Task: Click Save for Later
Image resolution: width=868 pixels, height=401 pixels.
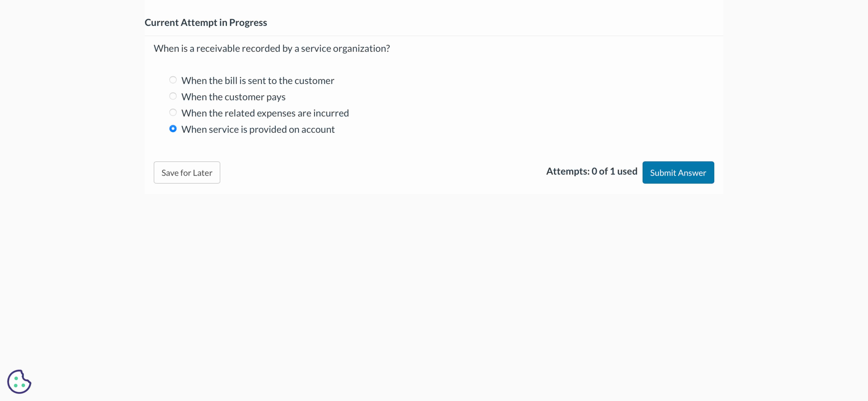Action: tap(187, 172)
